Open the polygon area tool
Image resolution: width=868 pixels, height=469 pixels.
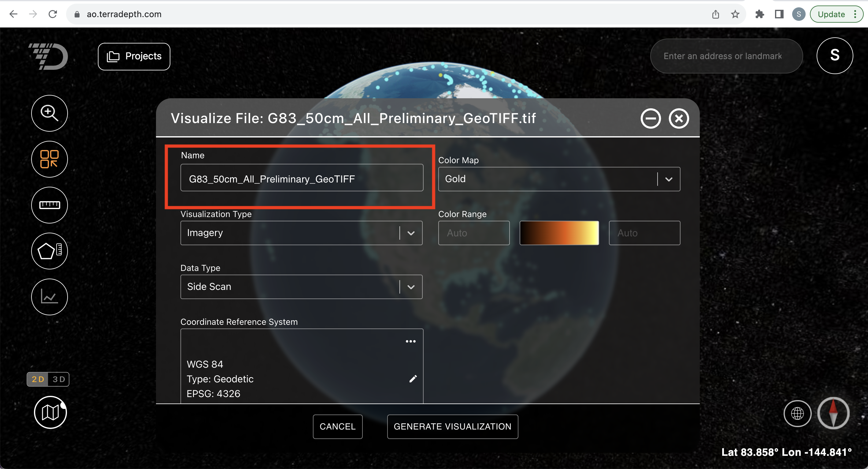pyautogui.click(x=50, y=250)
